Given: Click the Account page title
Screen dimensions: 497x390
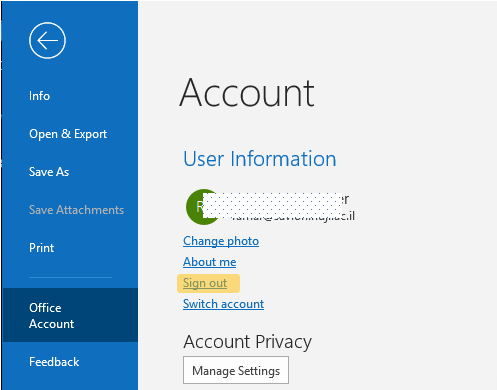Looking at the screenshot, I should (247, 92).
